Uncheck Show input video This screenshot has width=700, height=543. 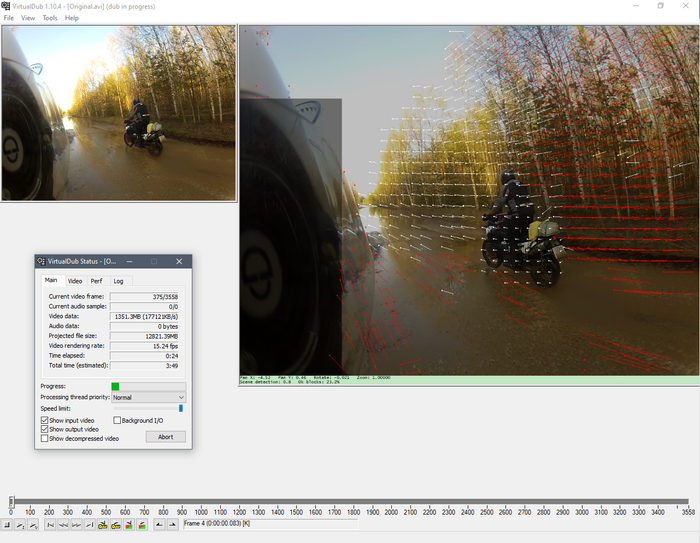pyautogui.click(x=45, y=421)
